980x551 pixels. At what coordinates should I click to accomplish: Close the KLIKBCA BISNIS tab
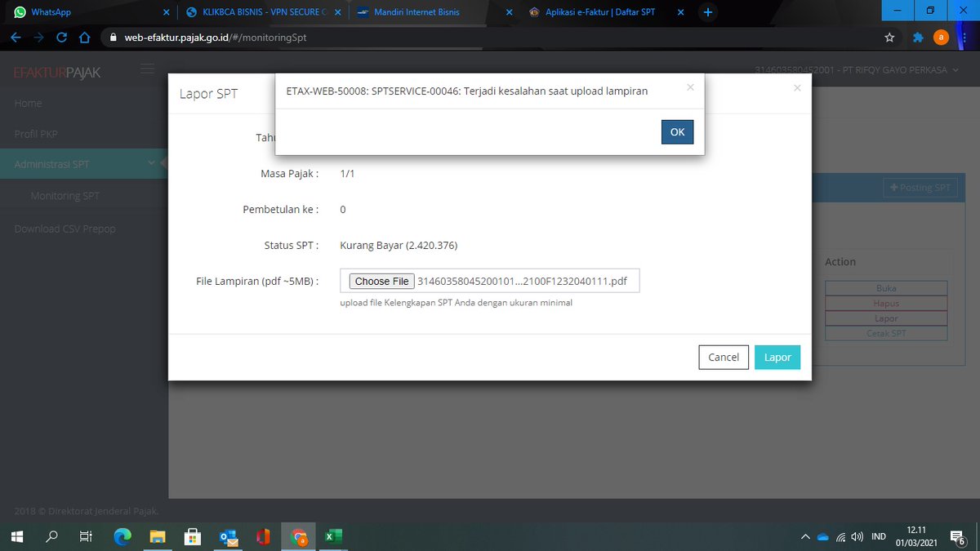click(x=337, y=12)
